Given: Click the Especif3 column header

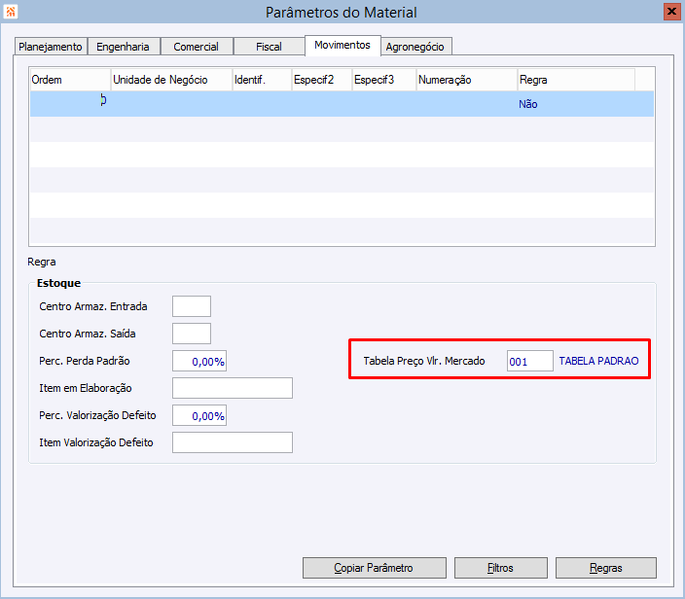Looking at the screenshot, I should 384,80.
